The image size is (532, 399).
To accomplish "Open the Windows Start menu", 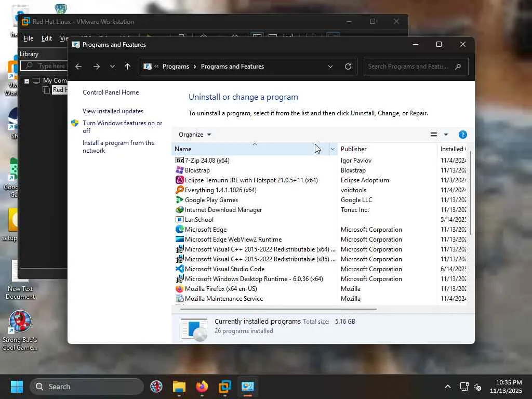I will click(17, 387).
